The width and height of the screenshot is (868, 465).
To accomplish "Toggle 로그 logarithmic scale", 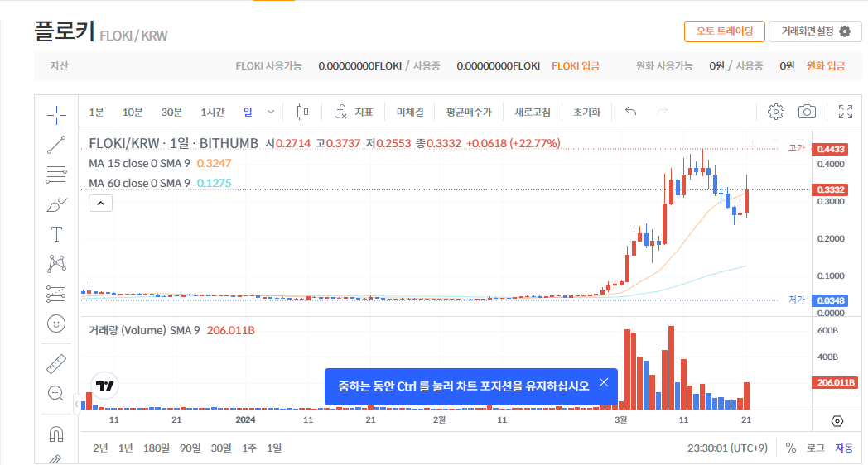I will [x=816, y=448].
